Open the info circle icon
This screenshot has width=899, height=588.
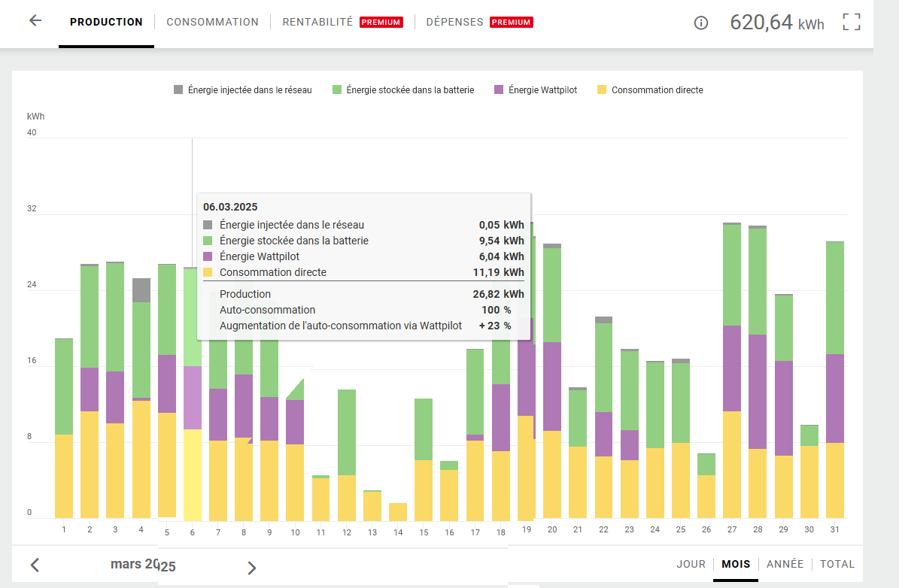point(701,23)
